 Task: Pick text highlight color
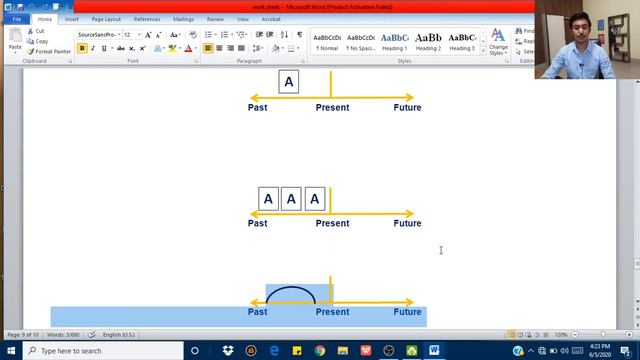[172, 49]
